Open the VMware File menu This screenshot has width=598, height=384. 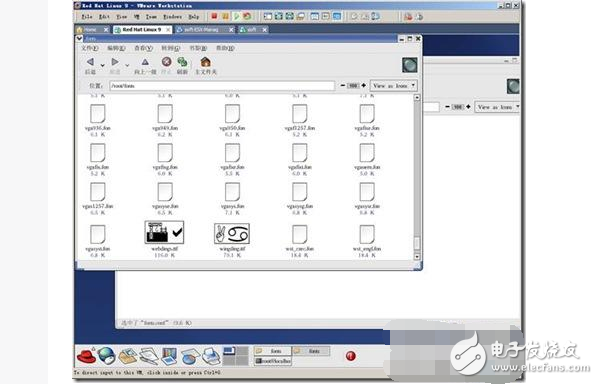[87, 17]
